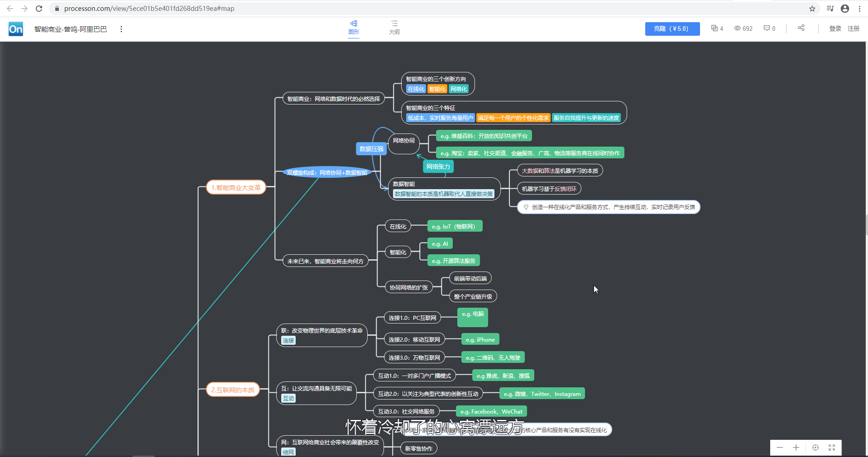Zoom in using the plus icon
The height and width of the screenshot is (457, 868).
tap(796, 447)
